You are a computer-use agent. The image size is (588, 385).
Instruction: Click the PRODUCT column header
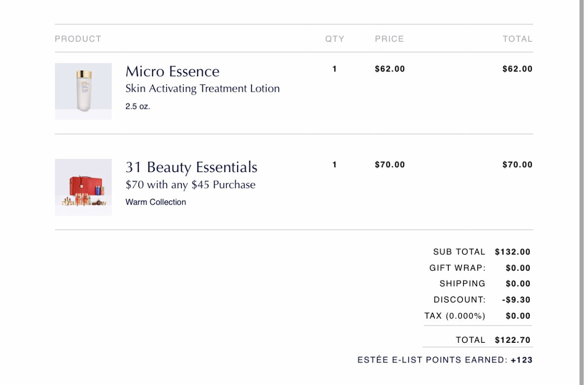coord(78,39)
